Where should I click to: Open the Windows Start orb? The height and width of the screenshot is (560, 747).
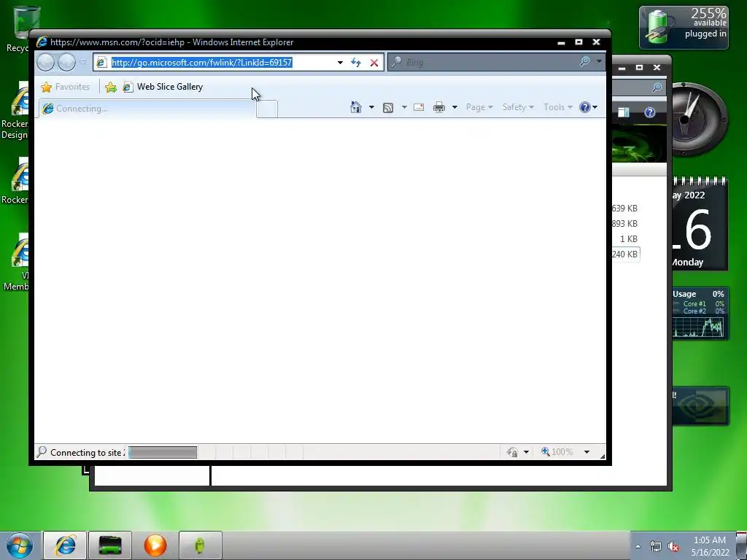[x=20, y=545]
